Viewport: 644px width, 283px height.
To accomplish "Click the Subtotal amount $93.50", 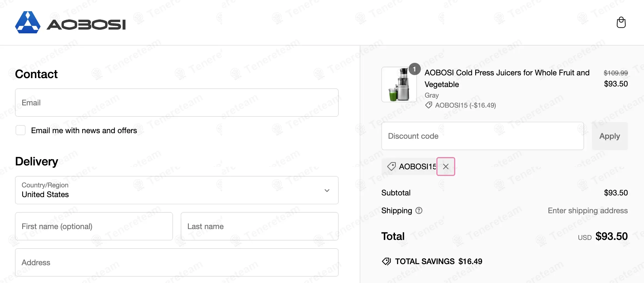I will point(616,193).
